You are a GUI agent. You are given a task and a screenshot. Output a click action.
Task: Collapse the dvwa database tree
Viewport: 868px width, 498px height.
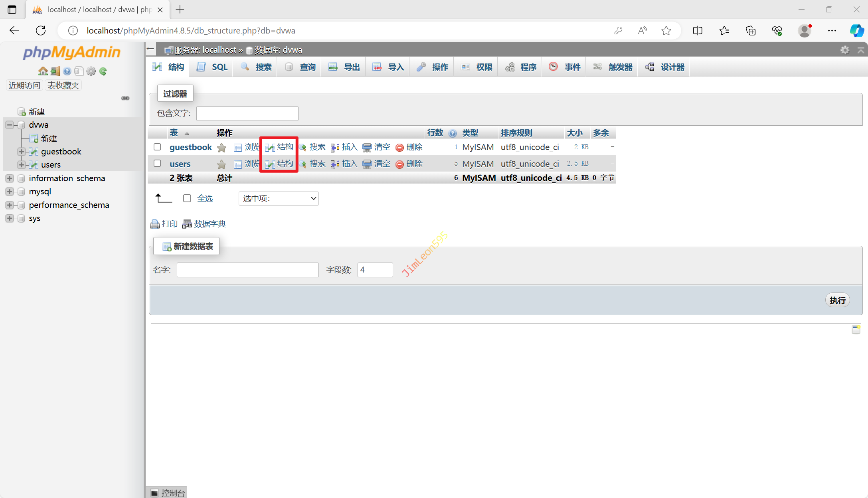[x=10, y=125]
